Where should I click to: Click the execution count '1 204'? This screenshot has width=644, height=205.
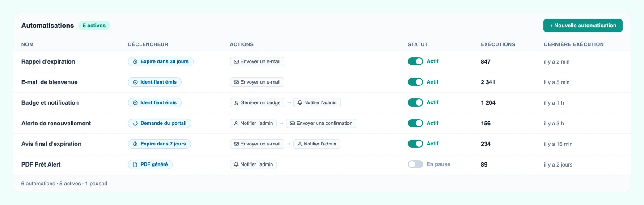click(488, 103)
